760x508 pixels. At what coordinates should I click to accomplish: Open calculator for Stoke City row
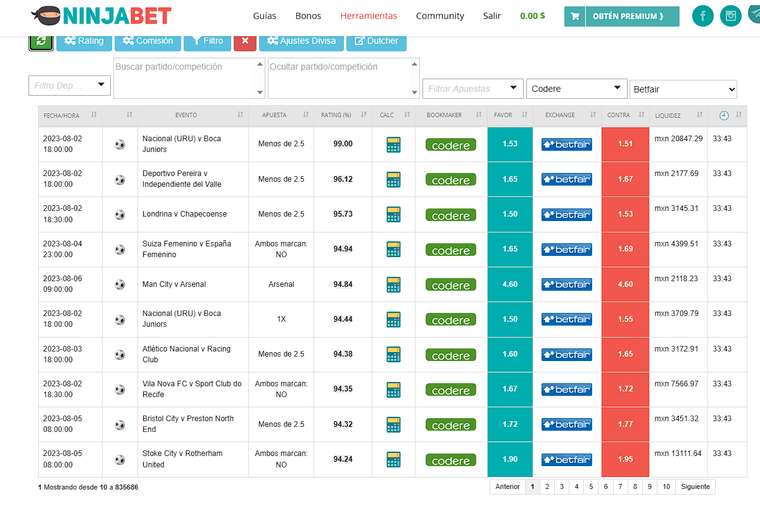(x=393, y=460)
